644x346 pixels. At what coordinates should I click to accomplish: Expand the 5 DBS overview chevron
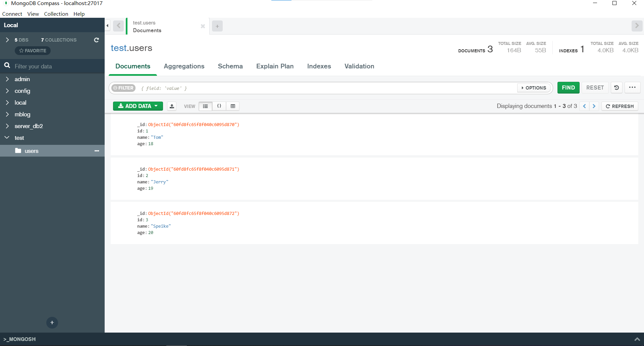coord(7,40)
